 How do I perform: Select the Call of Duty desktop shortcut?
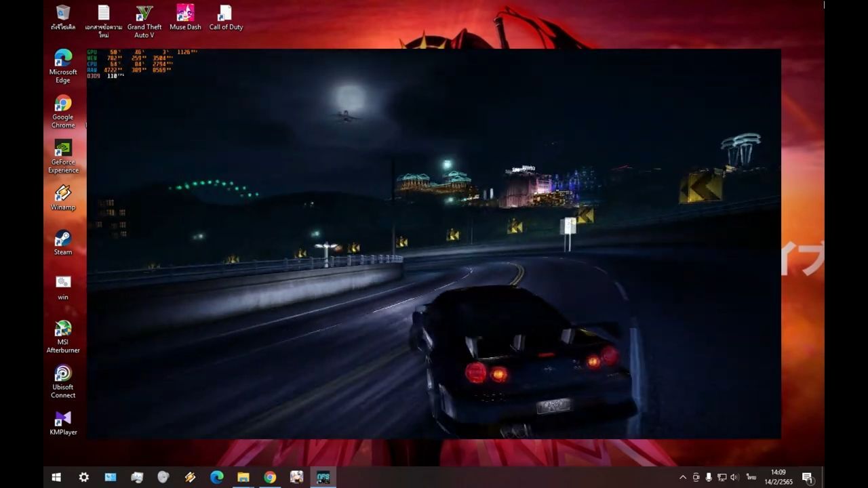[x=226, y=14]
